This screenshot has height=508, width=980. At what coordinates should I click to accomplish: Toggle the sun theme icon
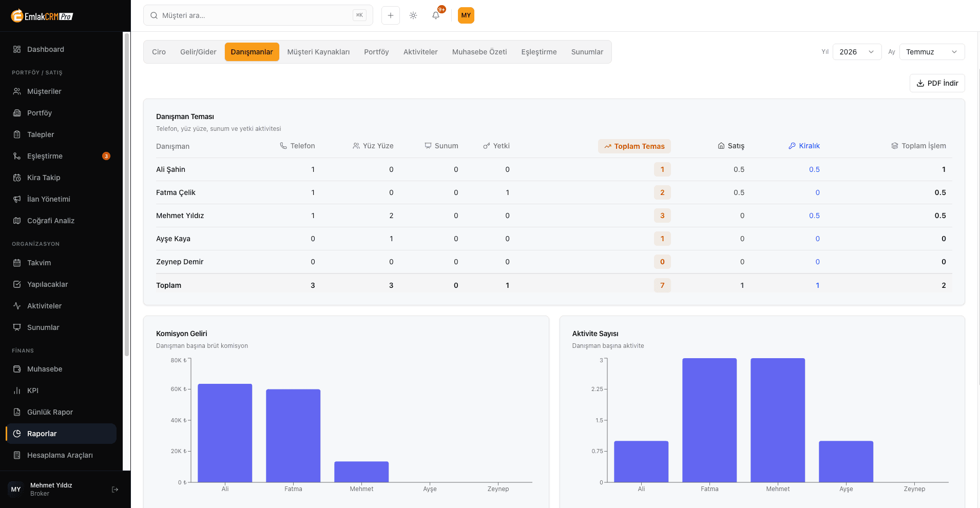click(413, 15)
